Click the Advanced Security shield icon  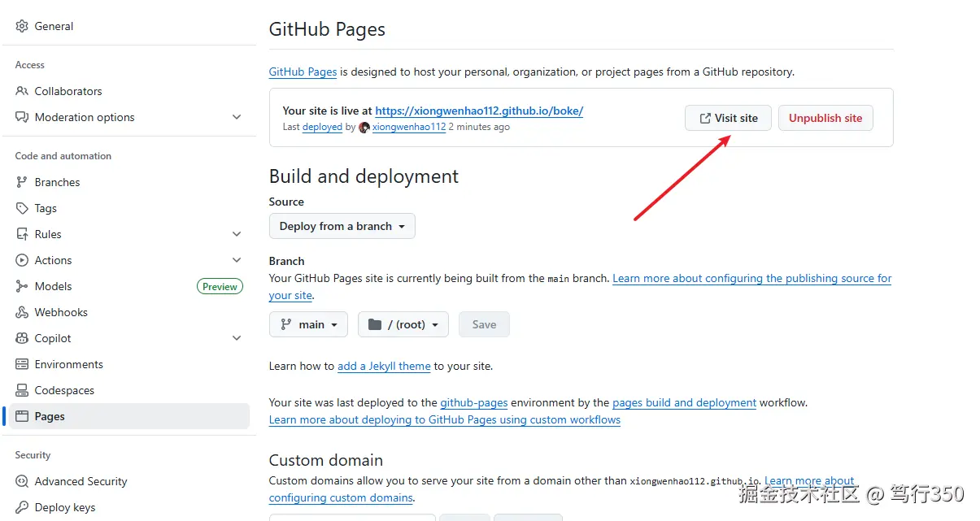pos(22,481)
